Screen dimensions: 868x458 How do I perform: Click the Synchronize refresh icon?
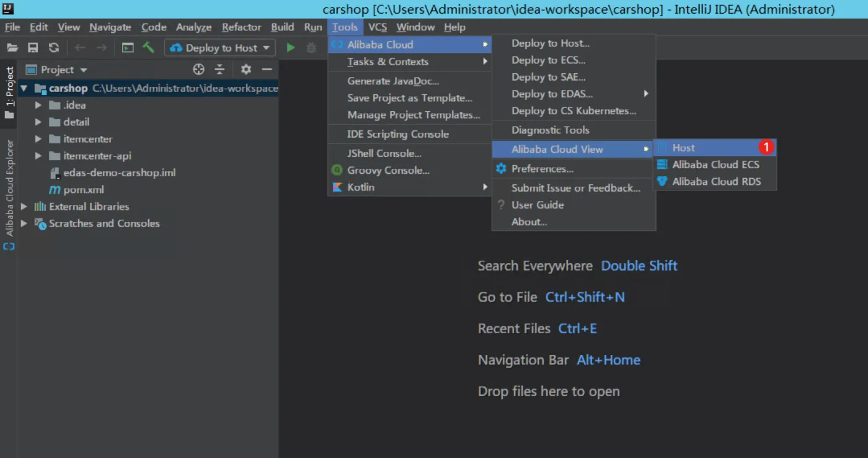click(54, 48)
